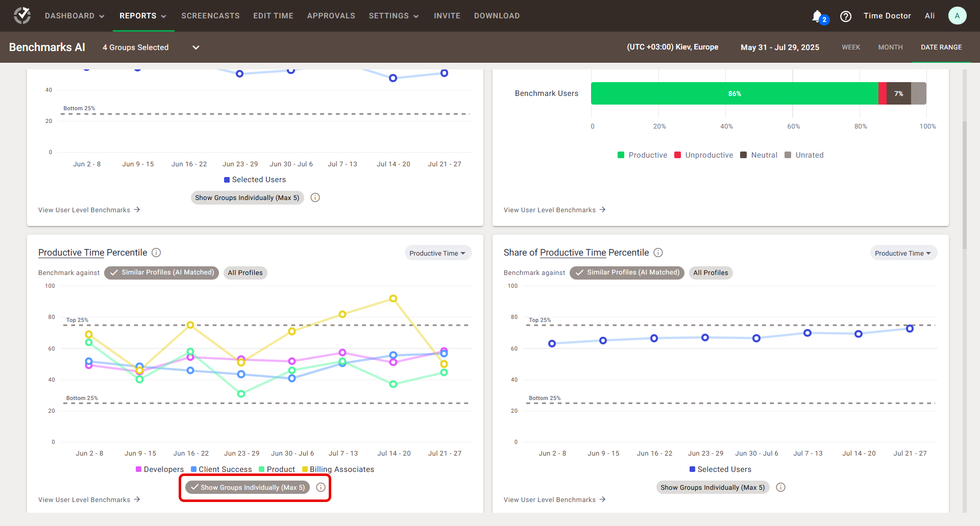This screenshot has width=980, height=526.
Task: Expand the Productive Time metric dropdown
Action: (x=438, y=253)
